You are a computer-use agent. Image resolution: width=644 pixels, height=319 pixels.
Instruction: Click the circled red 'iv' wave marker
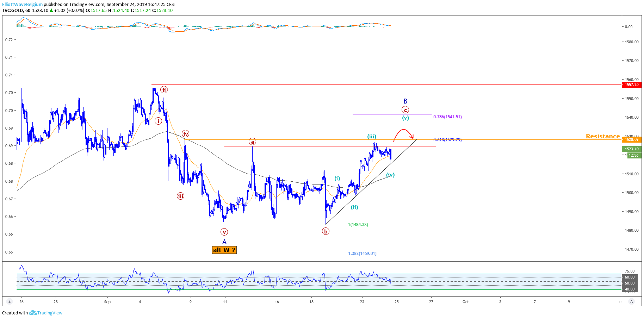[x=185, y=134]
